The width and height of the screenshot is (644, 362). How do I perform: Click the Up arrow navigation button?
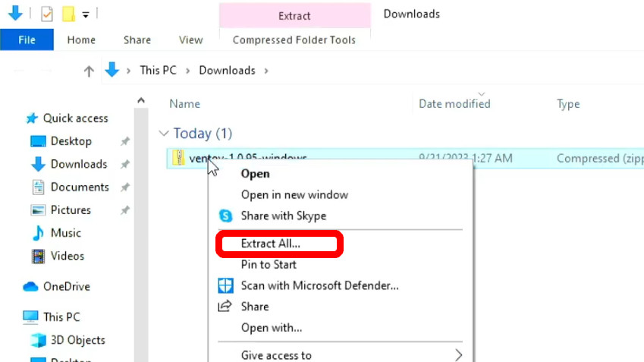tap(89, 71)
